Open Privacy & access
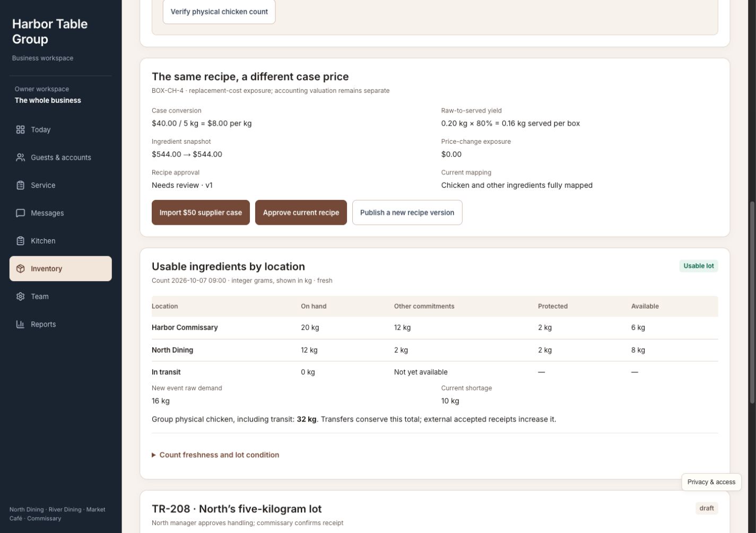Image resolution: width=756 pixels, height=533 pixels. tap(711, 482)
